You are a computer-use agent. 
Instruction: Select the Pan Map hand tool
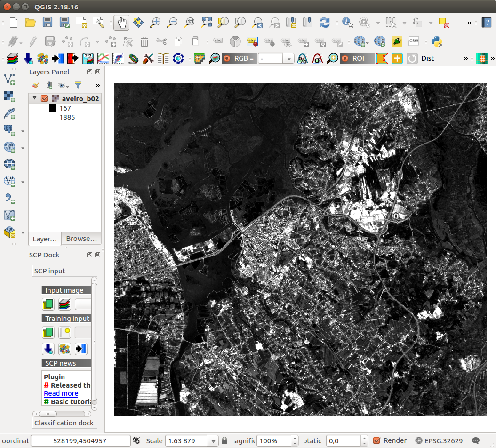click(121, 22)
